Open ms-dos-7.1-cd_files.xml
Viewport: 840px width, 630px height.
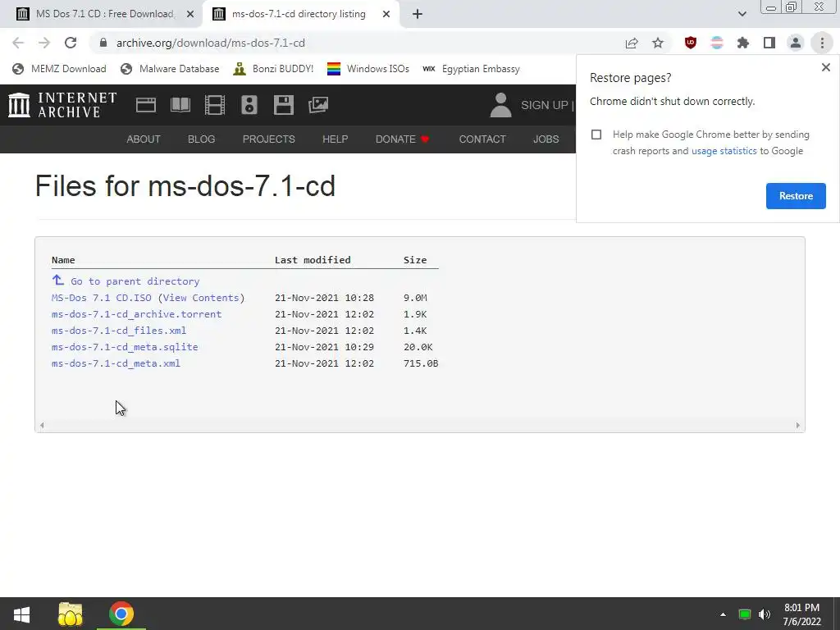pyautogui.click(x=119, y=331)
